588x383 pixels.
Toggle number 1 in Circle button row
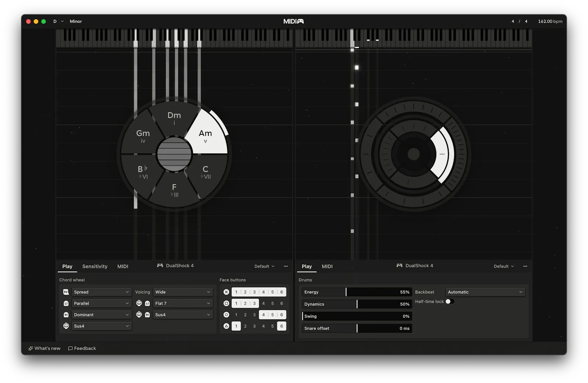tap(236, 315)
